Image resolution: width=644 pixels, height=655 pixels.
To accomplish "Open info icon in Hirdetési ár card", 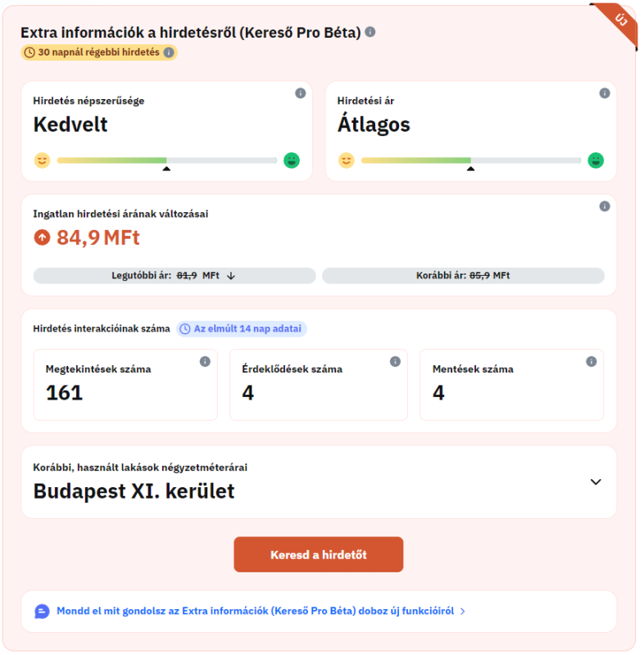I will 605,93.
